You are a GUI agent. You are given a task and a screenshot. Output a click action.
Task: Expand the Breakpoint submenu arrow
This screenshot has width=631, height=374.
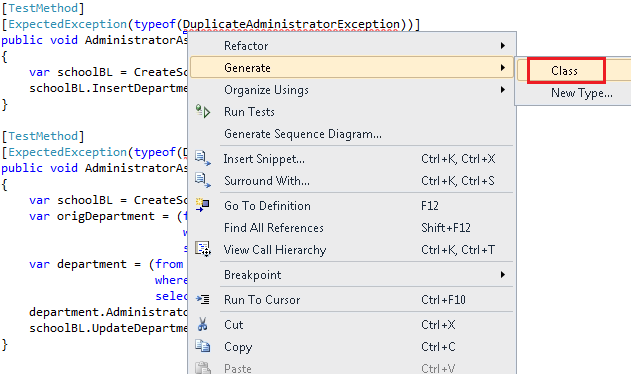click(x=503, y=275)
